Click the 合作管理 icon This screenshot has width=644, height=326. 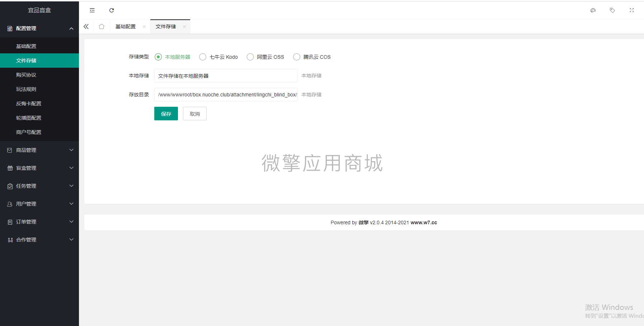tap(10, 240)
